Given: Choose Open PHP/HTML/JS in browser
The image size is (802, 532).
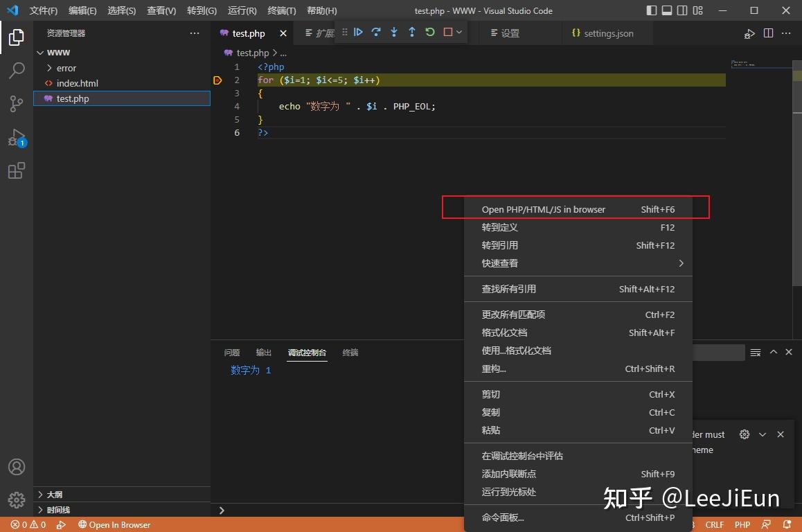Looking at the screenshot, I should (x=542, y=209).
